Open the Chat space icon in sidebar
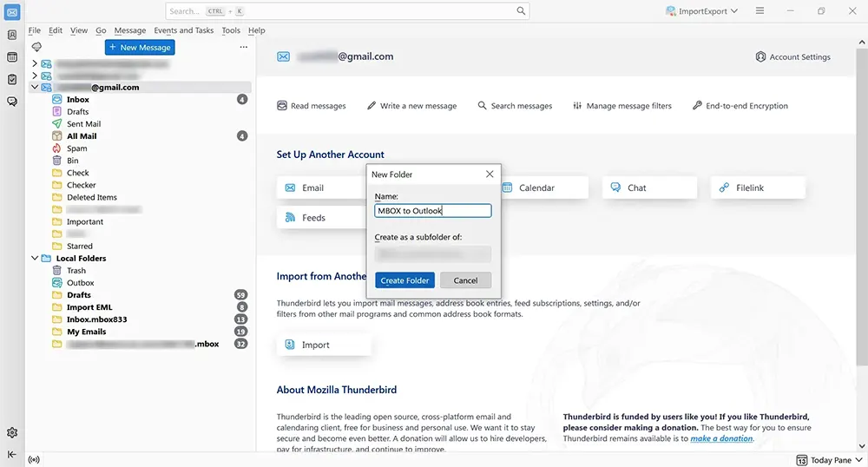This screenshot has width=868, height=467. (x=12, y=102)
